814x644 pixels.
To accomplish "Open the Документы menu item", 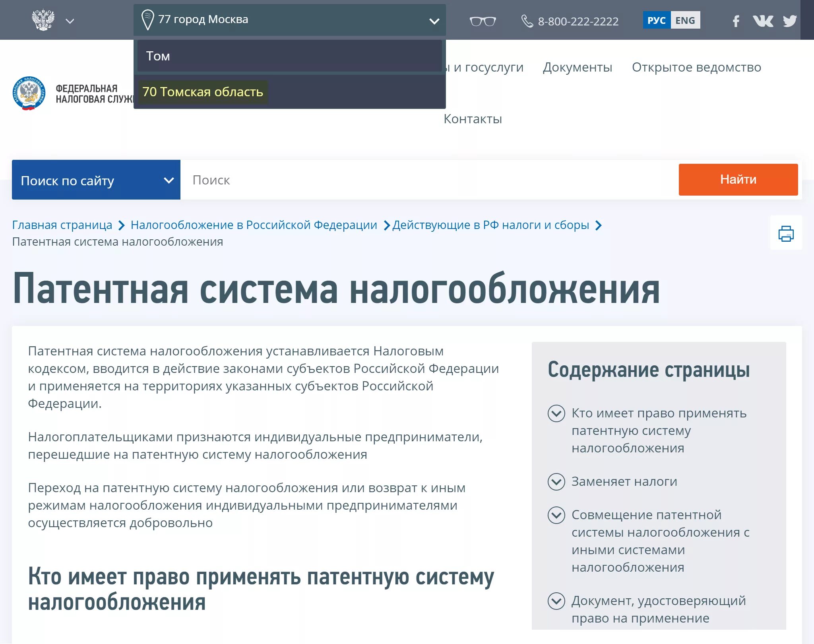I will [x=577, y=67].
